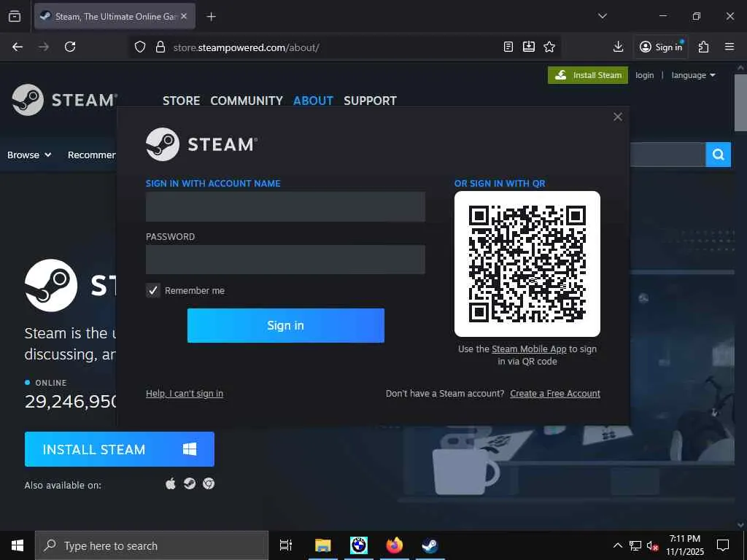The image size is (747, 560).
Task: Open the Help, I can't sign in link
Action: point(185,393)
